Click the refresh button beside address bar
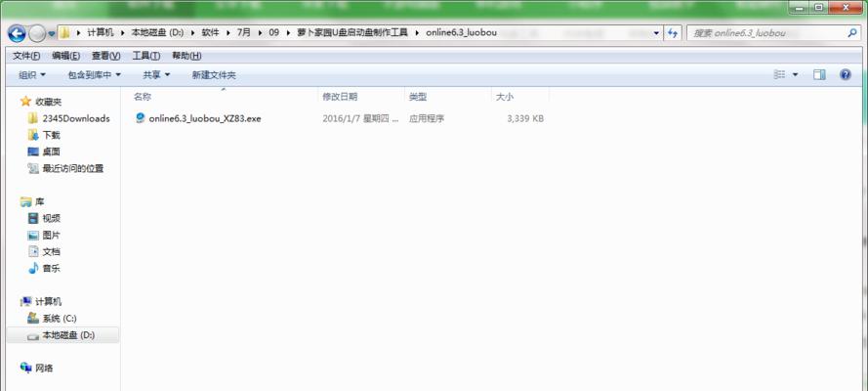Image resolution: width=868 pixels, height=391 pixels. coord(672,33)
